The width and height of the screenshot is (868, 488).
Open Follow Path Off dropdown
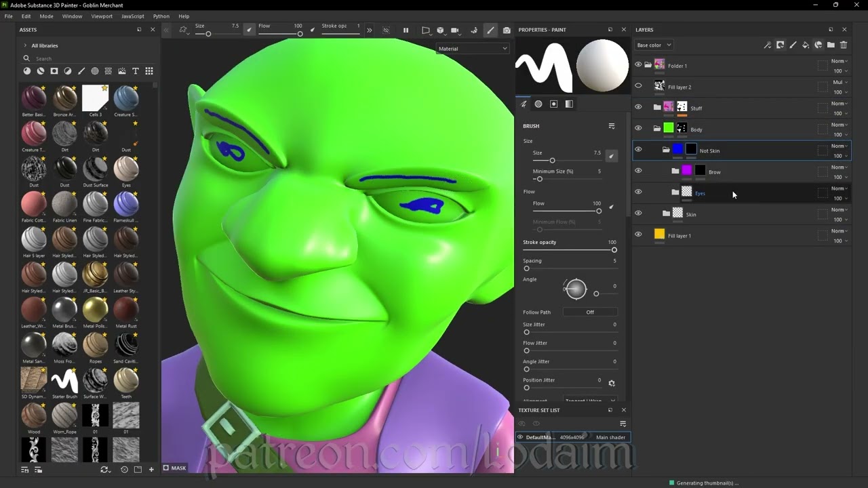[590, 312]
